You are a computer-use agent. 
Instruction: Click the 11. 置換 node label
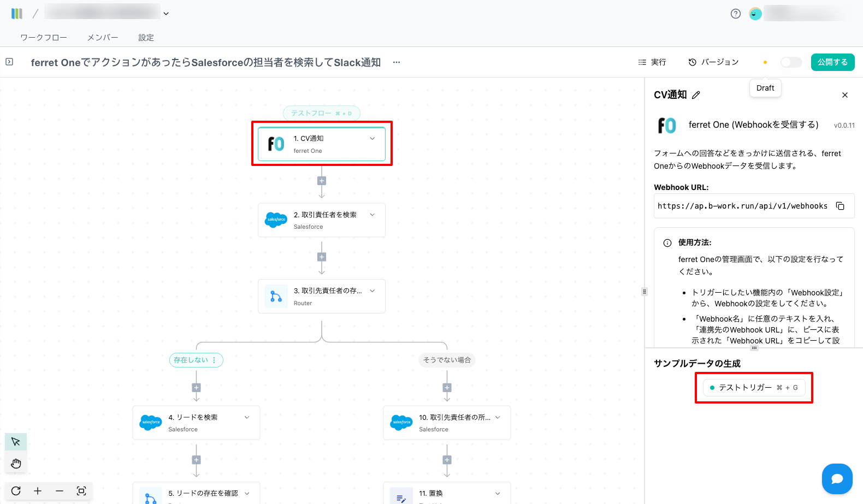431,493
